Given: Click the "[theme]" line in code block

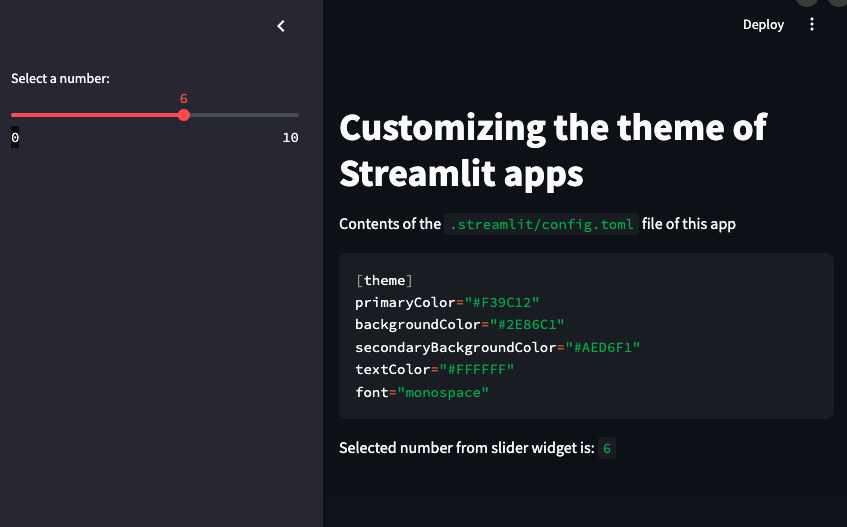Looking at the screenshot, I should [384, 280].
